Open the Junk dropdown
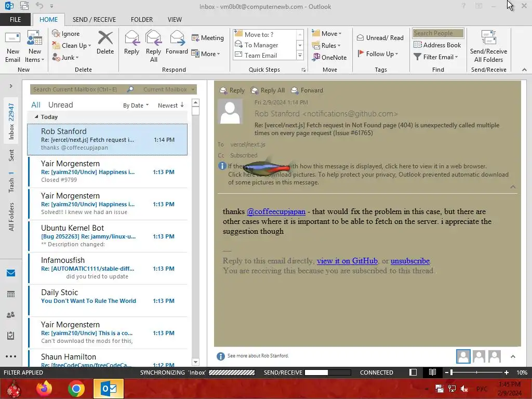The height and width of the screenshot is (399, 532). pos(65,57)
